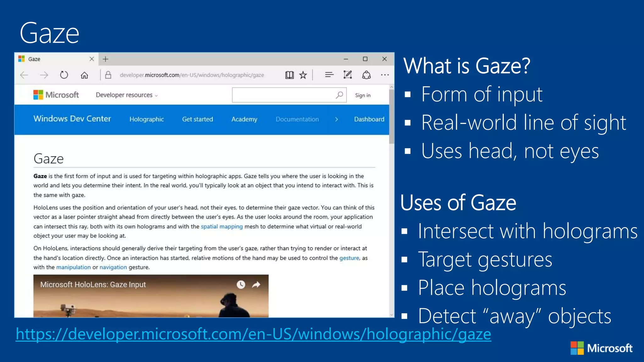The height and width of the screenshot is (362, 644).
Task: Maximize the browser window
Action: click(365, 59)
